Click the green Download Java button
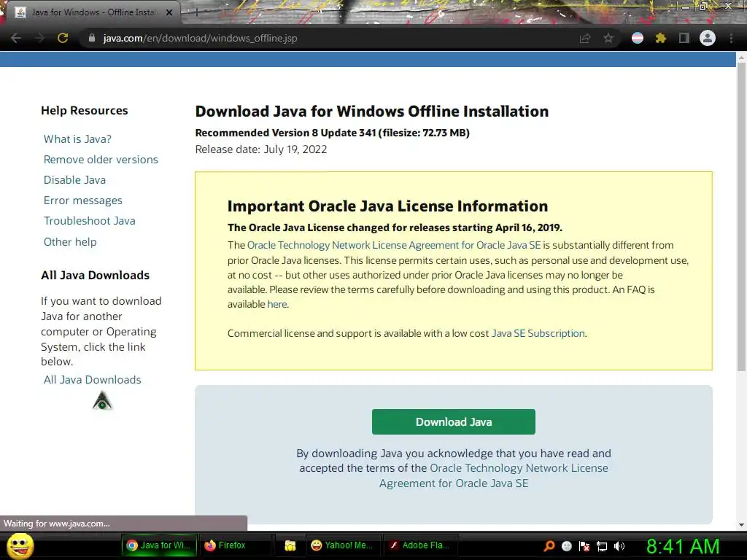 [x=454, y=422]
